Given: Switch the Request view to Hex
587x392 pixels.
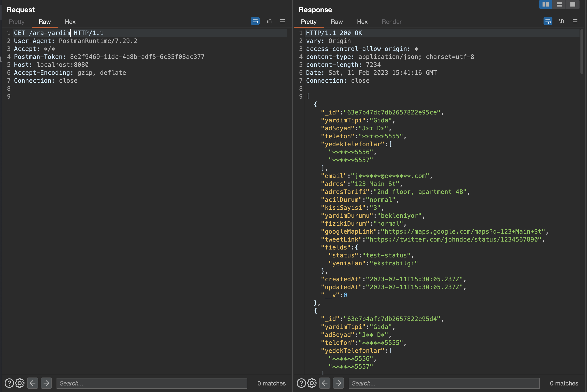Looking at the screenshot, I should click(x=70, y=22).
